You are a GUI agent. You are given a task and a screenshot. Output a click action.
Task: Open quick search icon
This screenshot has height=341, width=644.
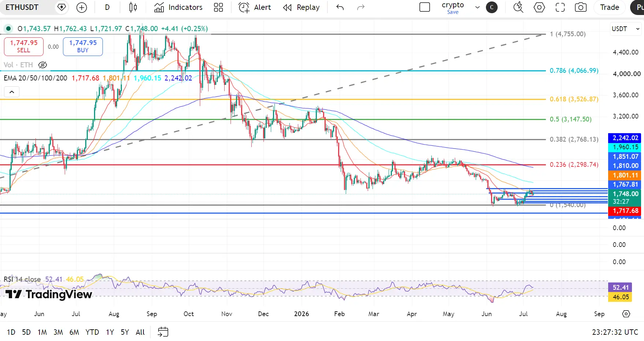(x=518, y=7)
